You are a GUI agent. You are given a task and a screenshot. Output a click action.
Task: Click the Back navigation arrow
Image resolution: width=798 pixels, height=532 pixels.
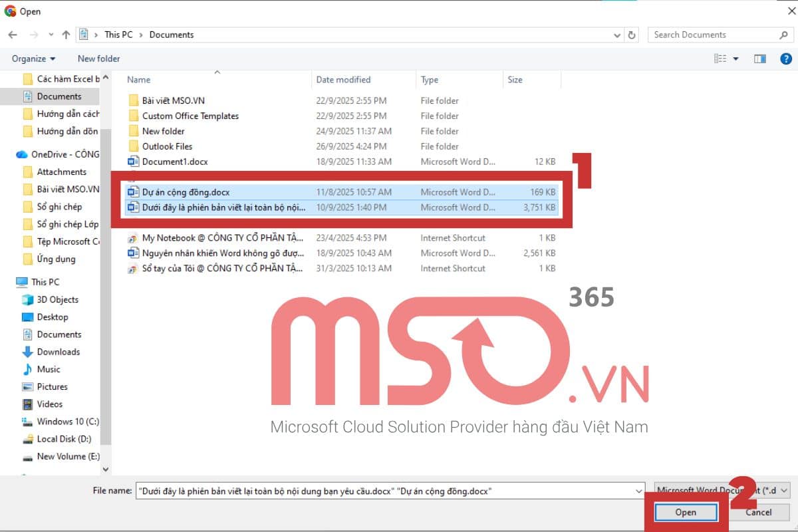[13, 35]
